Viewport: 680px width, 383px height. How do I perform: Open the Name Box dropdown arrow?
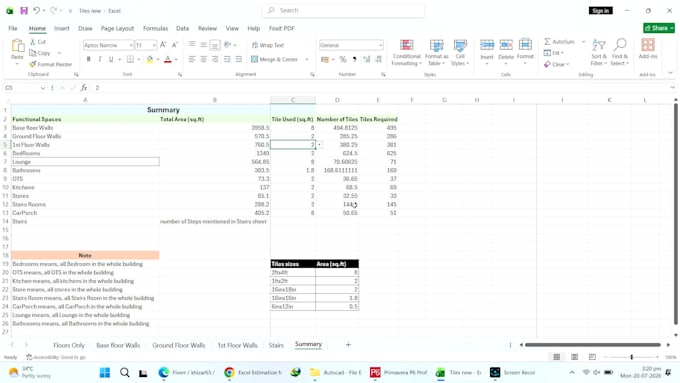pos(42,88)
